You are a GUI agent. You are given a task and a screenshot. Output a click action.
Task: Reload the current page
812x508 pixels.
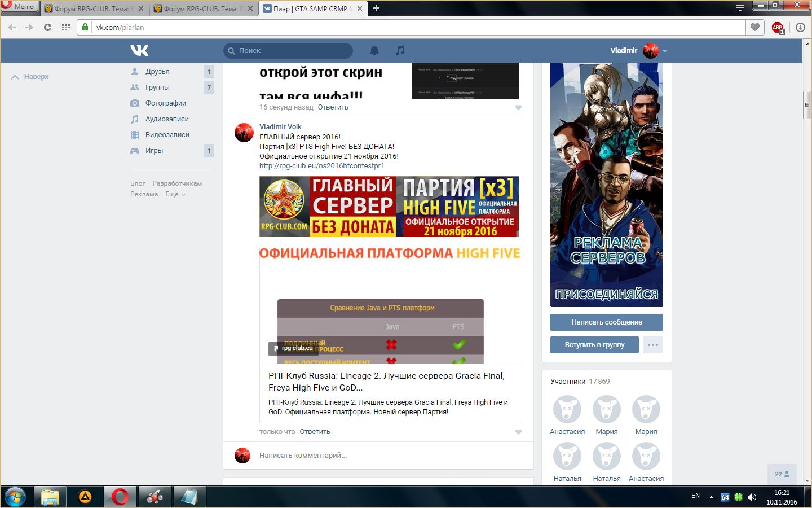click(47, 27)
